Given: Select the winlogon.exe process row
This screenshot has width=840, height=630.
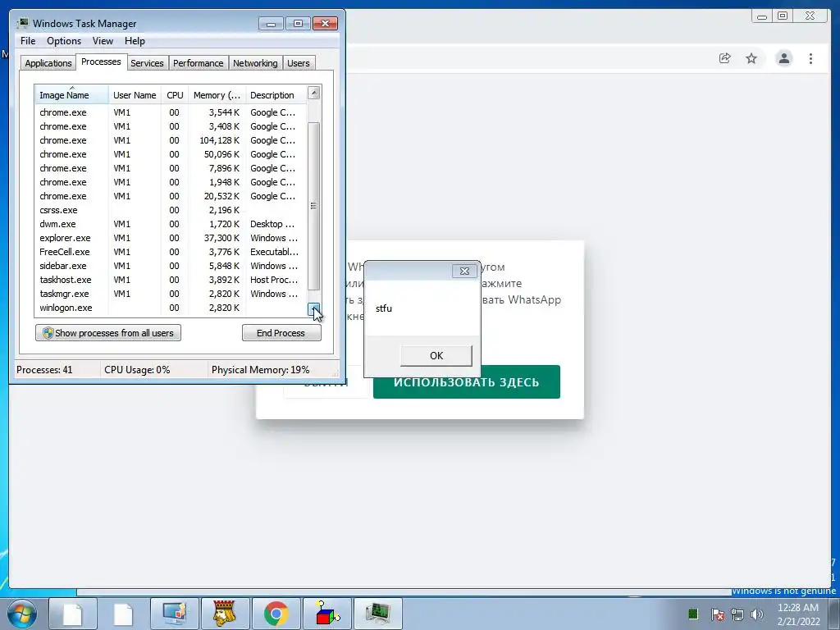Looking at the screenshot, I should (x=171, y=308).
